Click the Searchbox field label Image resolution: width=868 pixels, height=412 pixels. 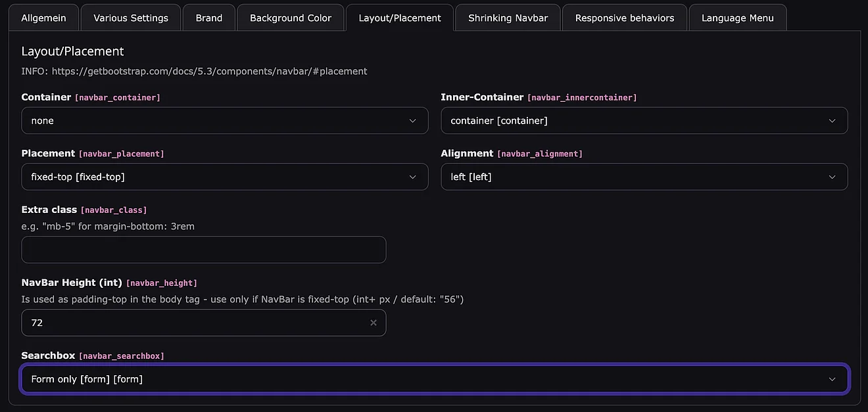(48, 355)
